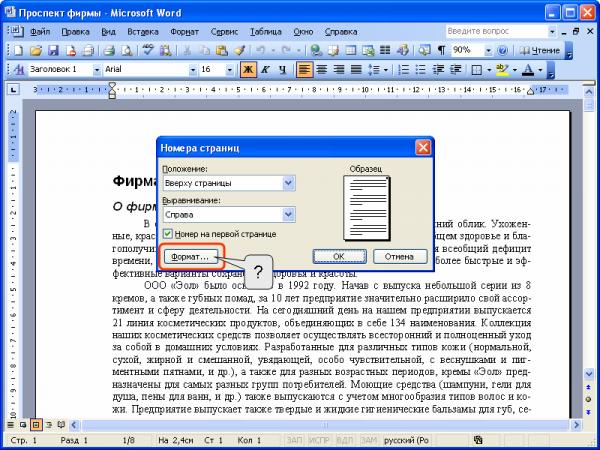Create a new blank document
The height and width of the screenshot is (450, 600).
point(18,50)
